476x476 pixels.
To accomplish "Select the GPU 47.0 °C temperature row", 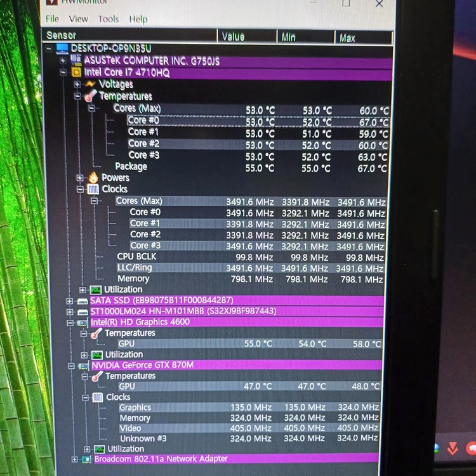I will pos(249,387).
